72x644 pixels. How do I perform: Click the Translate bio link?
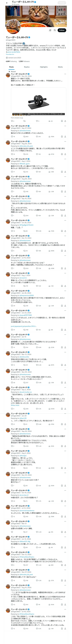click(10, 54)
